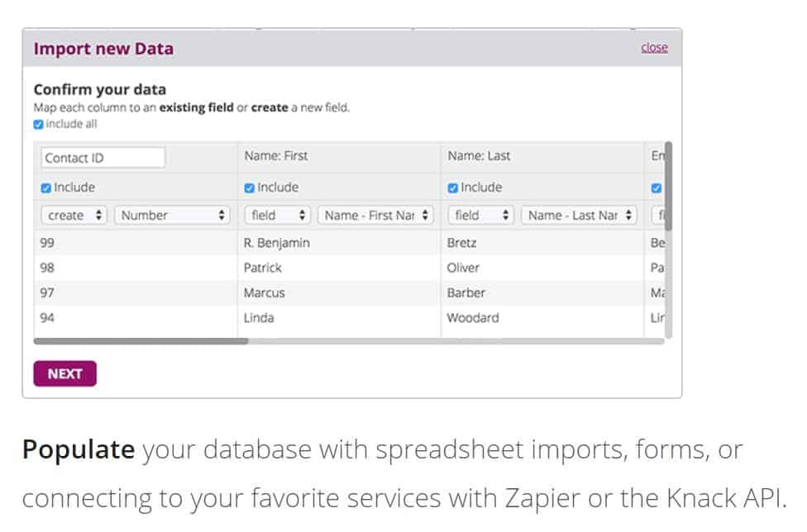Open the Number field type dropdown

pos(172,216)
